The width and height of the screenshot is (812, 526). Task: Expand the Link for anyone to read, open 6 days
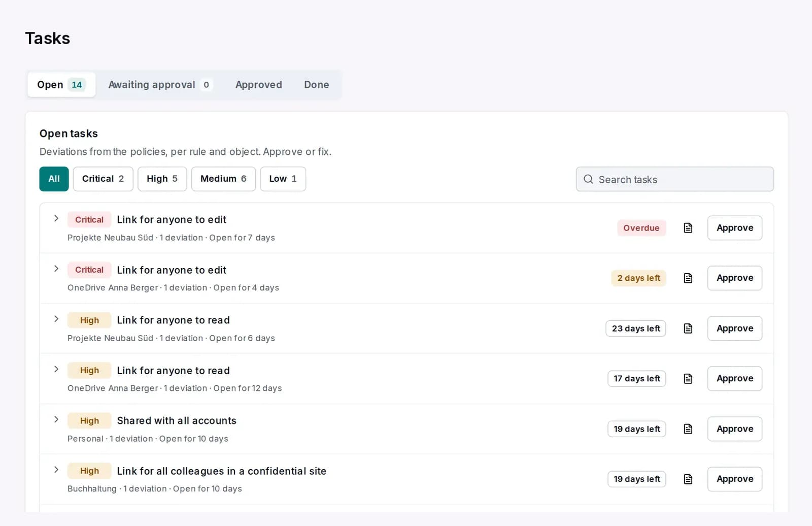(x=56, y=319)
